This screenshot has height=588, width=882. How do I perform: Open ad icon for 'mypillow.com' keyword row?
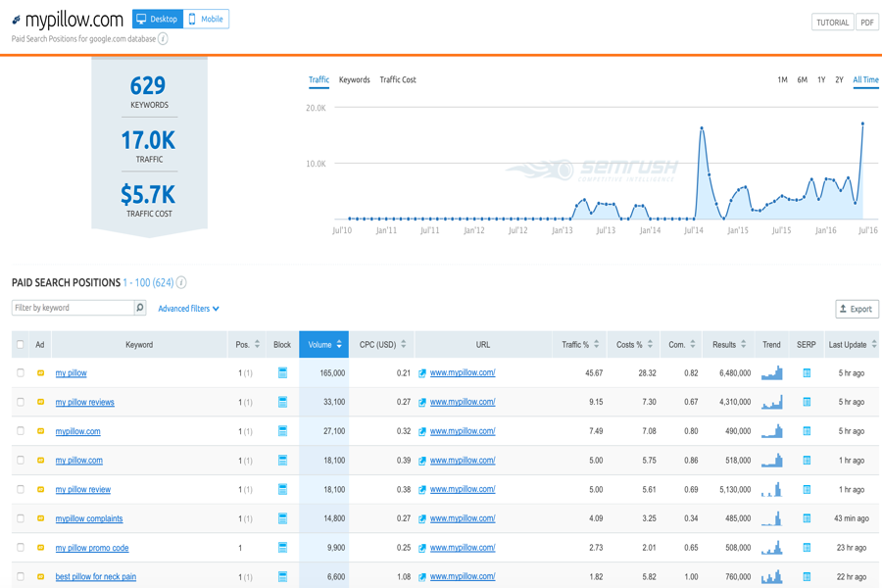pyautogui.click(x=40, y=431)
